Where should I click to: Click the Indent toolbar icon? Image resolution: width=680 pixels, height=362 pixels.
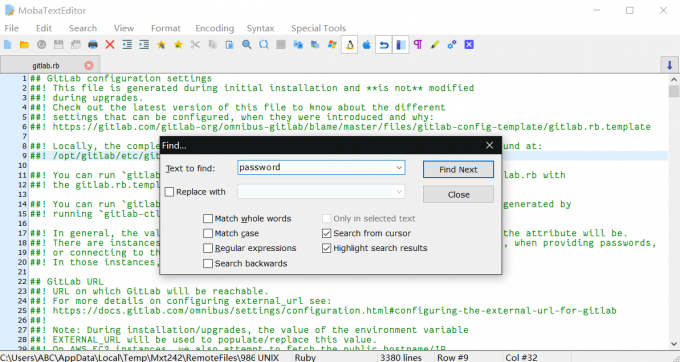click(x=144, y=44)
